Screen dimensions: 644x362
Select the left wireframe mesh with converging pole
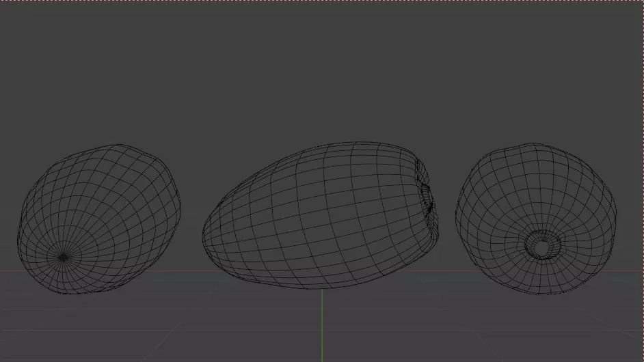pyautogui.click(x=99, y=219)
